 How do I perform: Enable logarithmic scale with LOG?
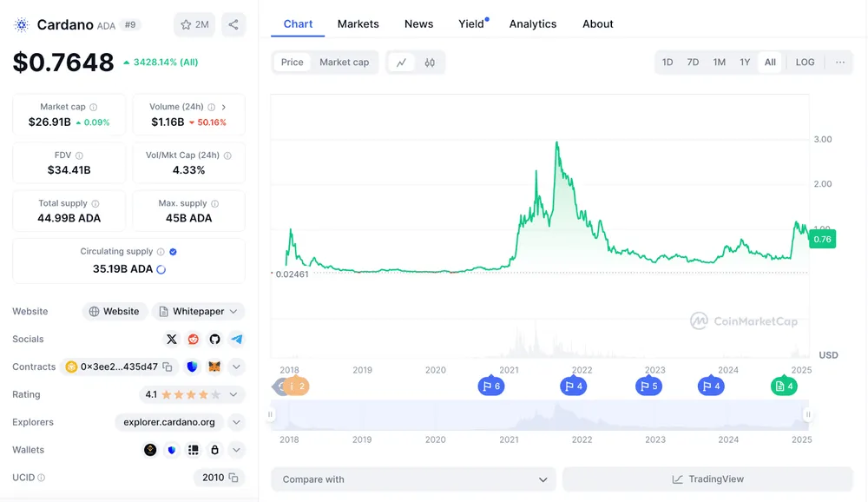(805, 62)
